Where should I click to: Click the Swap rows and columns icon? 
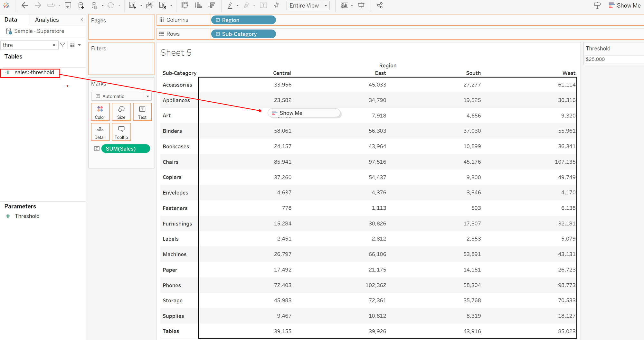click(185, 5)
